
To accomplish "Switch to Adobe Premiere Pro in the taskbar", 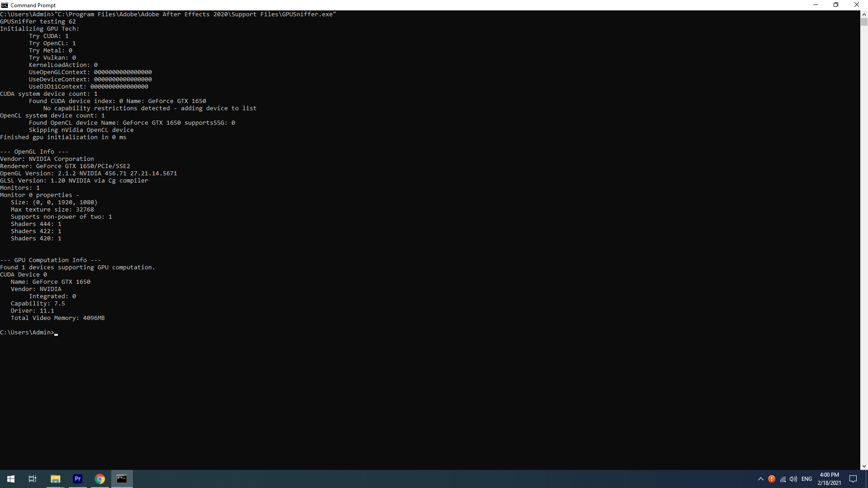I will [x=78, y=479].
